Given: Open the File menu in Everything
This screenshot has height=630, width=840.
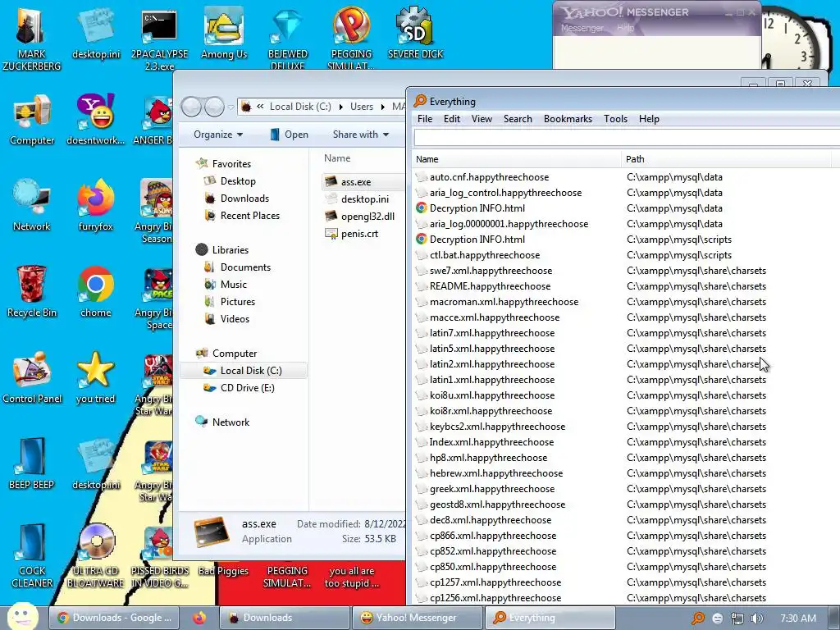Looking at the screenshot, I should (425, 119).
